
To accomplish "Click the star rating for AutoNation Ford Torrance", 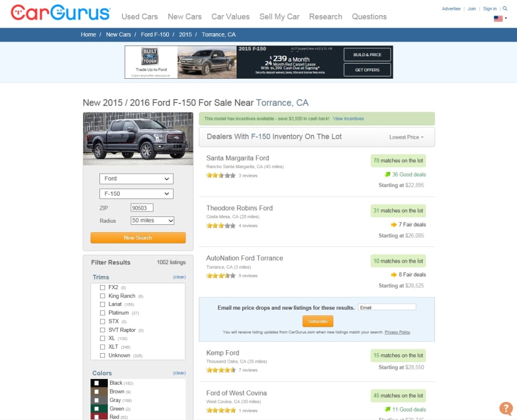I will tap(221, 276).
